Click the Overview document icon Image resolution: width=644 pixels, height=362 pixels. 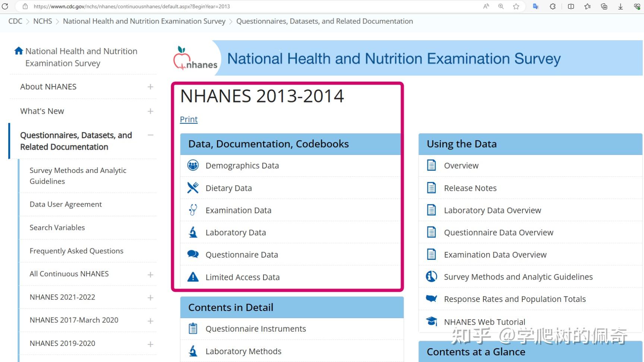(x=431, y=165)
